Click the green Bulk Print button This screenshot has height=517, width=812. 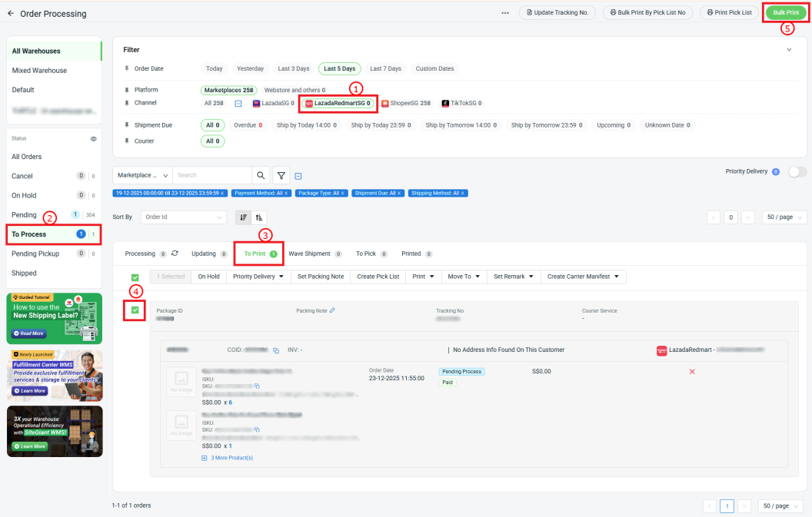click(x=785, y=13)
